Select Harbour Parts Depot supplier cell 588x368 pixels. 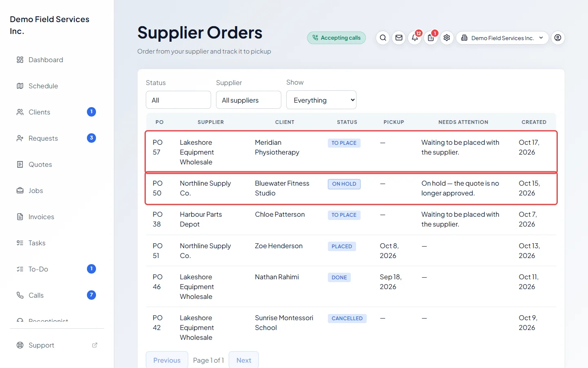(201, 219)
